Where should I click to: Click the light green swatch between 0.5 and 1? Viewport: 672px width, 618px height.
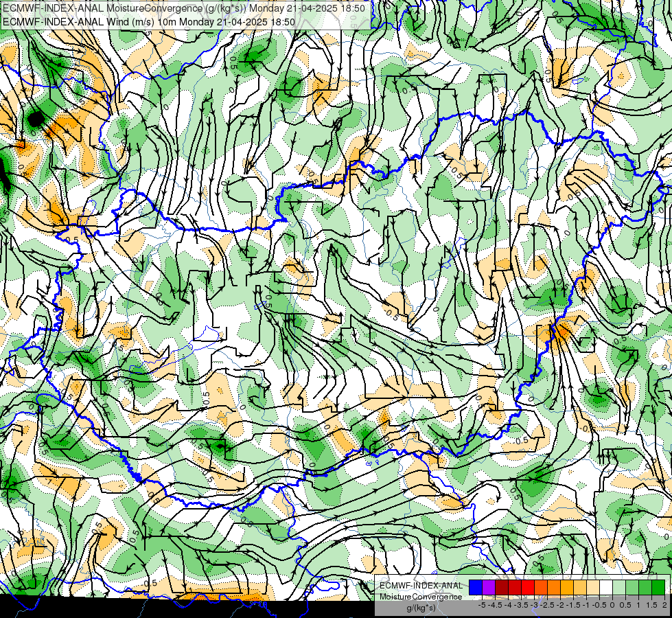(632, 588)
